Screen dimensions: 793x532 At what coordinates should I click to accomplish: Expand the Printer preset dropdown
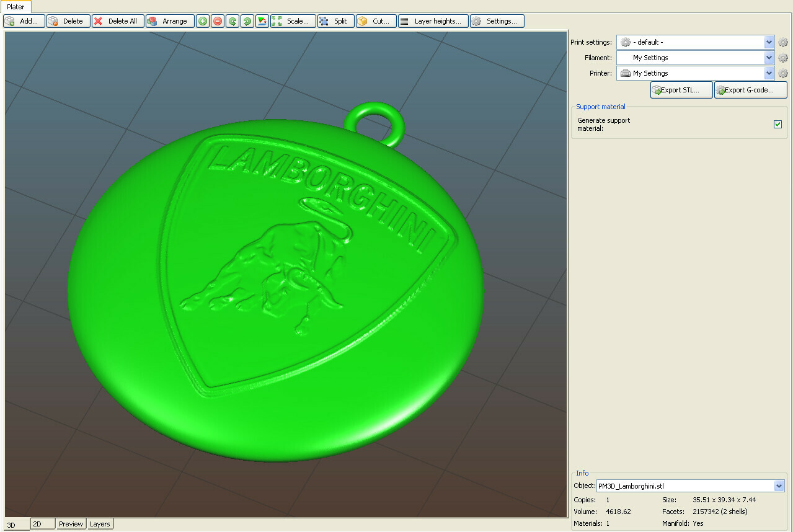click(769, 73)
